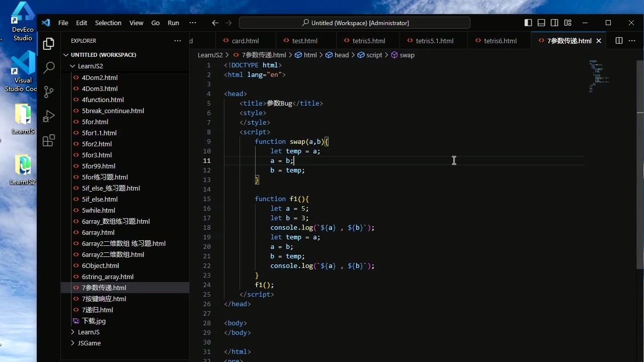
Task: Open the 7递归.html file
Action: tap(98, 310)
